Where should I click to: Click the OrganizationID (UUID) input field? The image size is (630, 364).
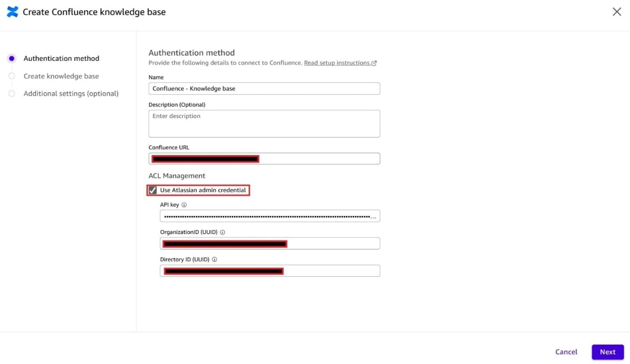tap(270, 243)
